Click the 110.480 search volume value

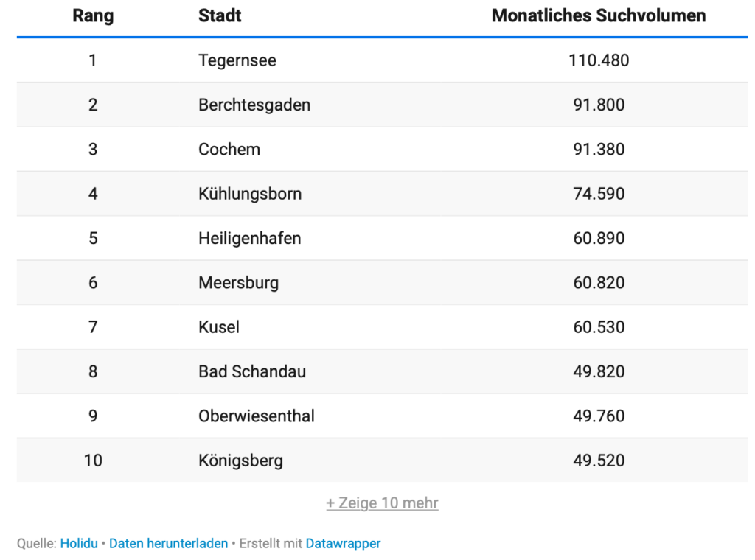pos(599,60)
